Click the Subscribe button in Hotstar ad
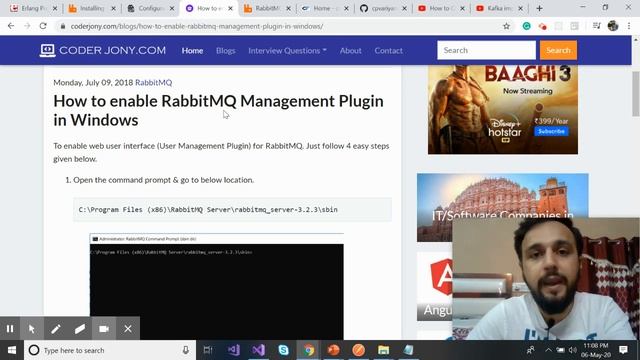The height and width of the screenshot is (360, 640). point(551,131)
